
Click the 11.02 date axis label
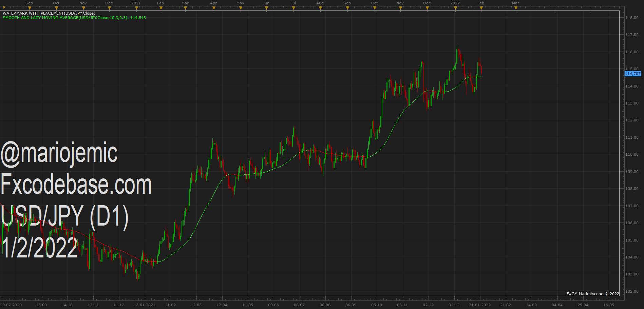(x=170, y=305)
